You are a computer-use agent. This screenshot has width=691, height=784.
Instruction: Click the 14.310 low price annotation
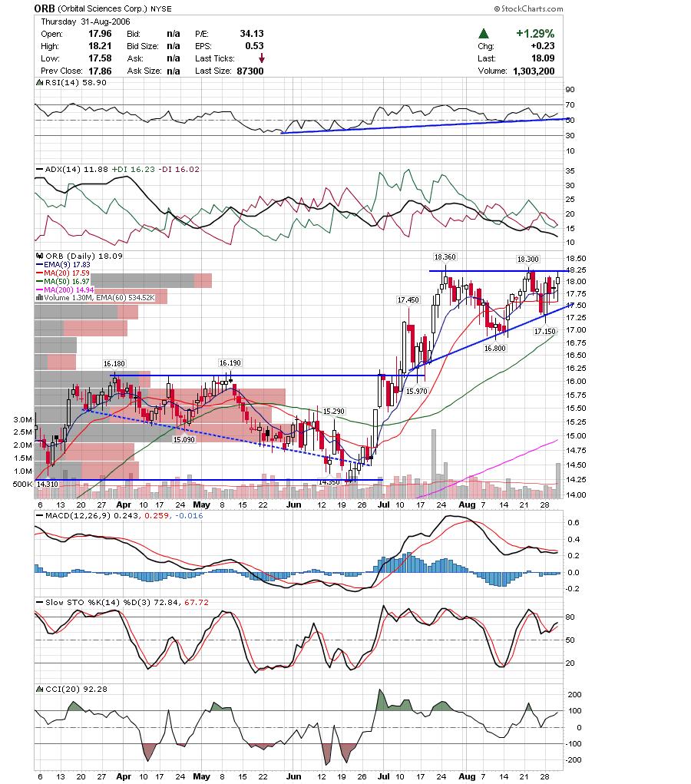pyautogui.click(x=47, y=484)
